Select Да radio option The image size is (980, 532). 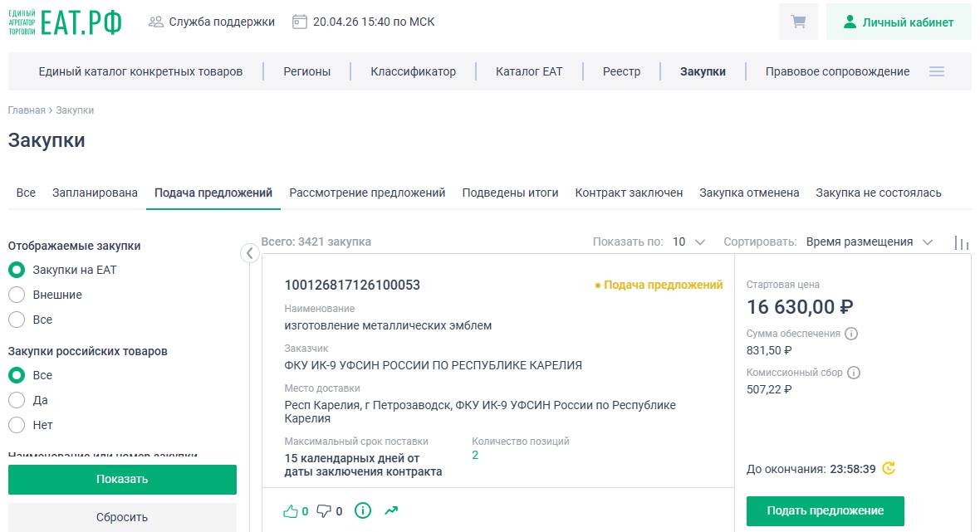[x=17, y=400]
